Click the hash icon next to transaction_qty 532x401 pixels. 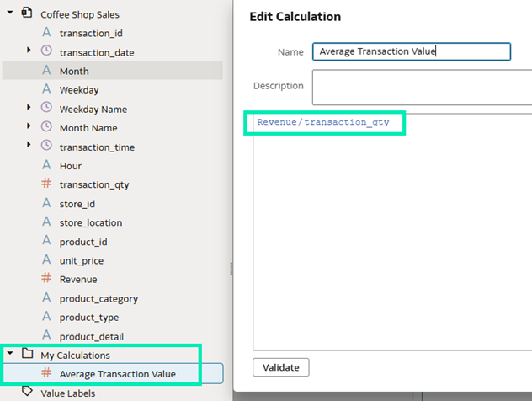click(46, 184)
